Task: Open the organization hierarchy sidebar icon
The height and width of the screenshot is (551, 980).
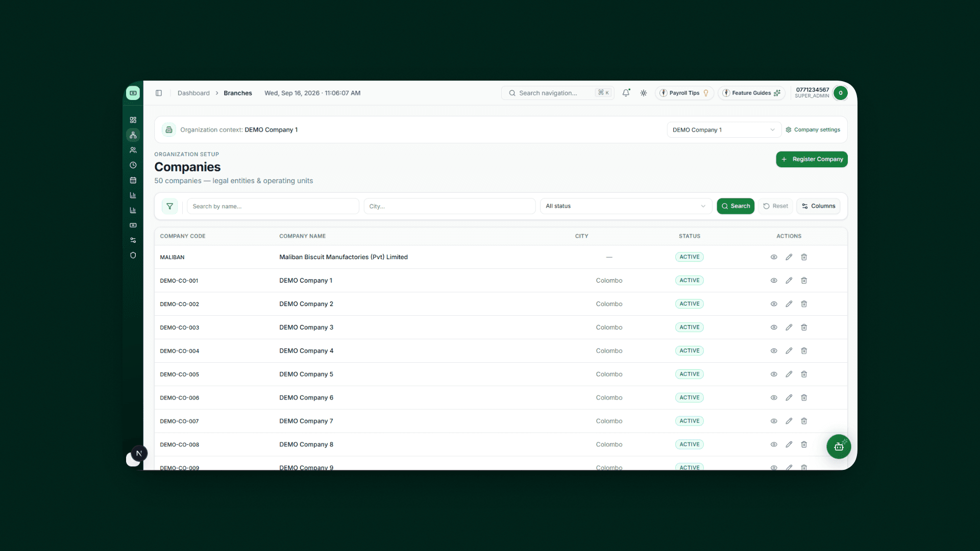Action: (x=133, y=135)
